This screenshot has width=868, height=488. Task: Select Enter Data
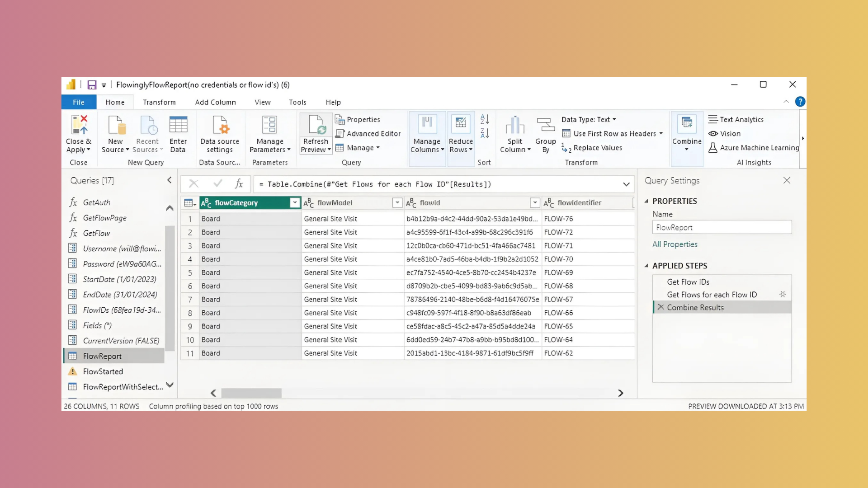pyautogui.click(x=178, y=134)
